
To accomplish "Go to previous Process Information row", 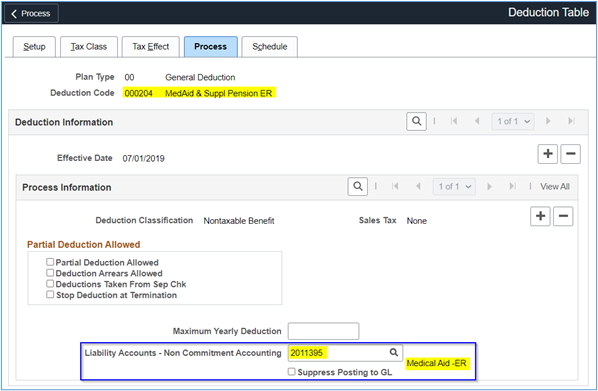I will pyautogui.click(x=418, y=187).
